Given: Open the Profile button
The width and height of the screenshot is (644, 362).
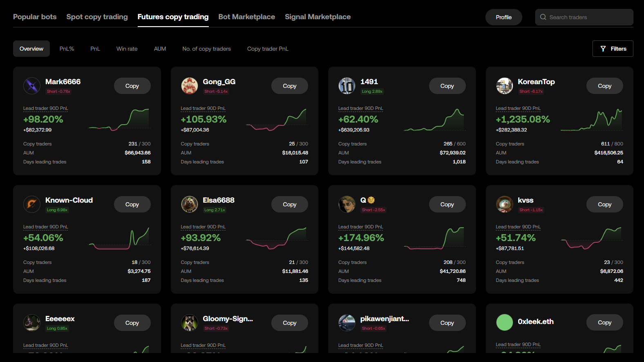Looking at the screenshot, I should (x=504, y=17).
